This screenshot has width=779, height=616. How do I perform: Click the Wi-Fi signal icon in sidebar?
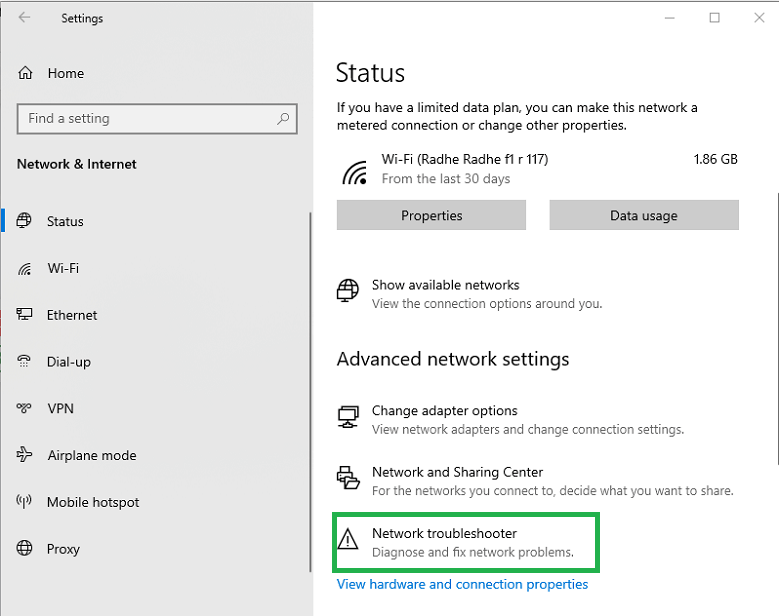(x=24, y=268)
